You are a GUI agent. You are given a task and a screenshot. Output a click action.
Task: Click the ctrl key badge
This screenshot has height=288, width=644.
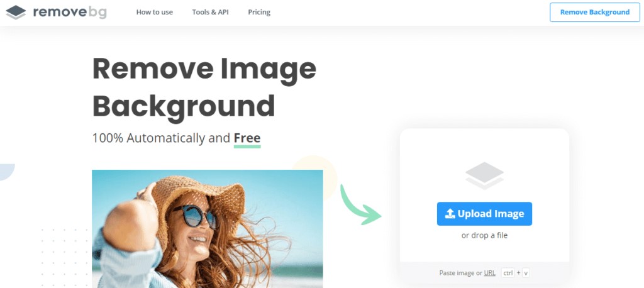point(508,273)
